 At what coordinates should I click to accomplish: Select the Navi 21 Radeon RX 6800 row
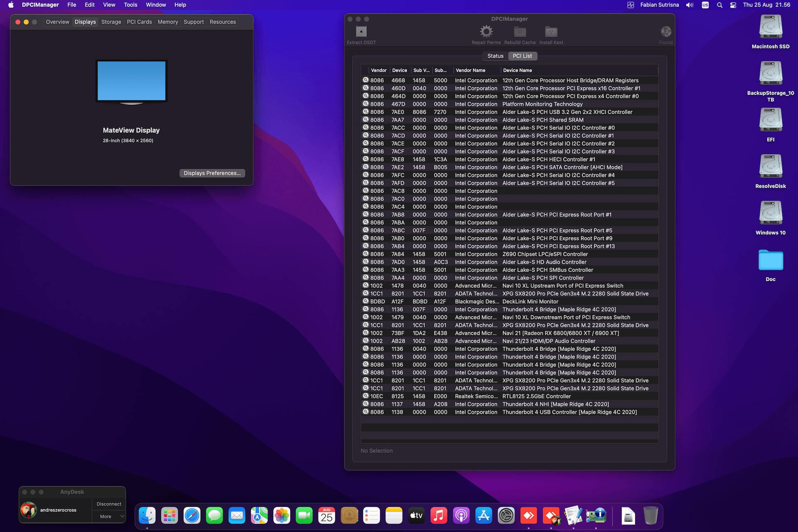click(560, 333)
